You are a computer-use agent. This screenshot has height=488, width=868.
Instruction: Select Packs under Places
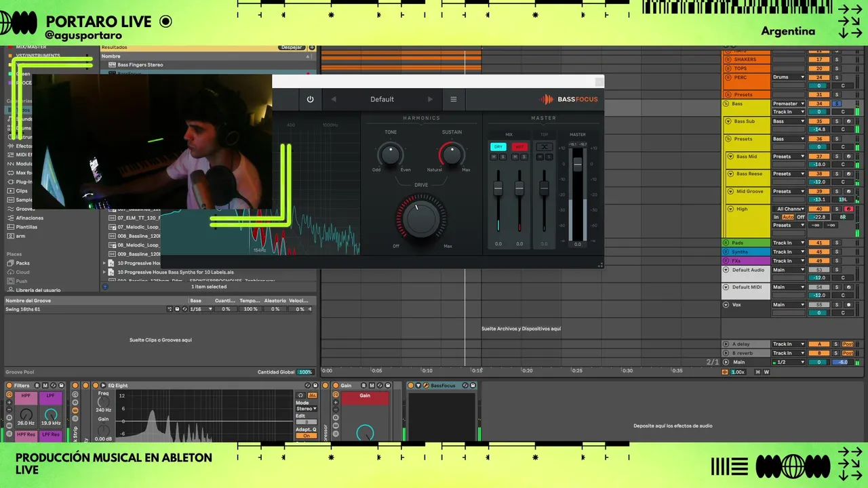click(23, 263)
